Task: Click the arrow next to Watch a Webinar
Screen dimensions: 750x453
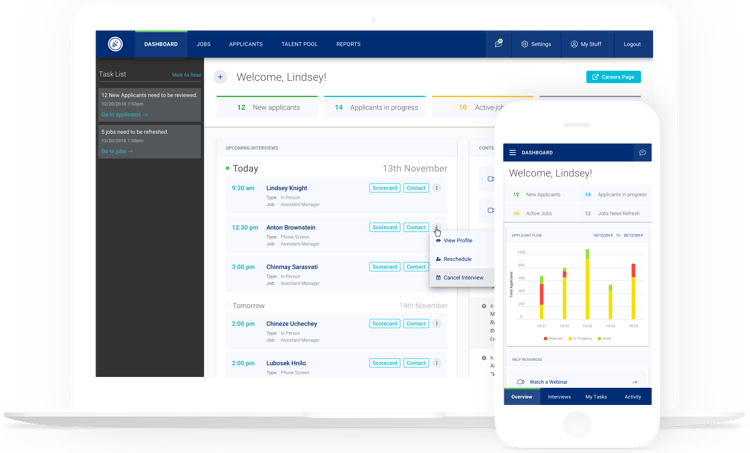Action: (634, 382)
